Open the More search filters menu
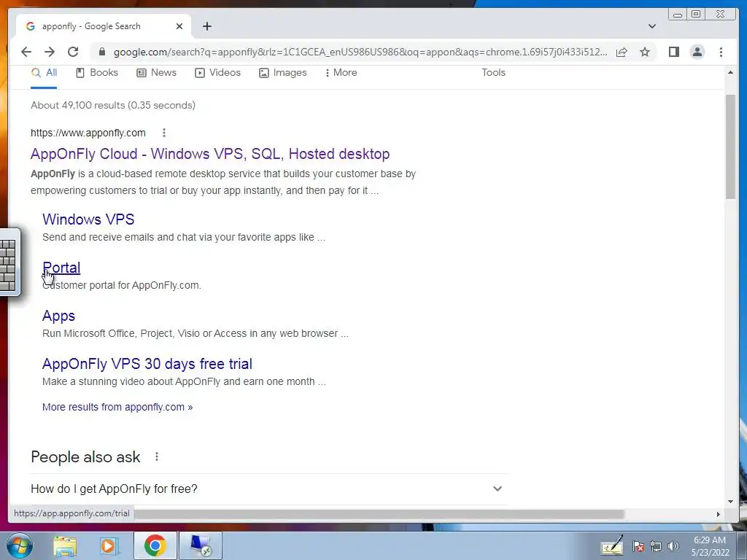The height and width of the screenshot is (560, 747). pyautogui.click(x=341, y=73)
